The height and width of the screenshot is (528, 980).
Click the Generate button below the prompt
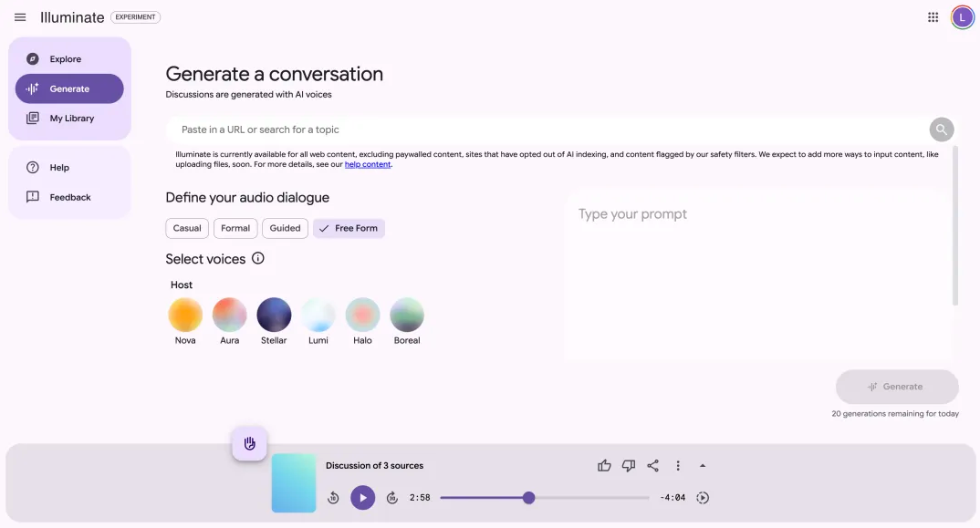point(897,387)
